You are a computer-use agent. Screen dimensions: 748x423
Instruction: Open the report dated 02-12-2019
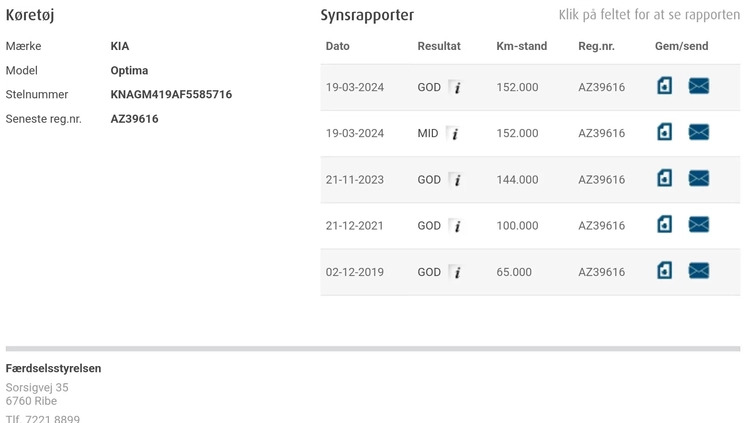(354, 272)
